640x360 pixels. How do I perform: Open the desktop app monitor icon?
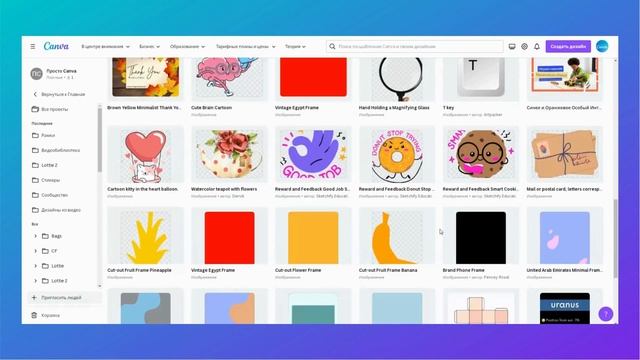(512, 47)
